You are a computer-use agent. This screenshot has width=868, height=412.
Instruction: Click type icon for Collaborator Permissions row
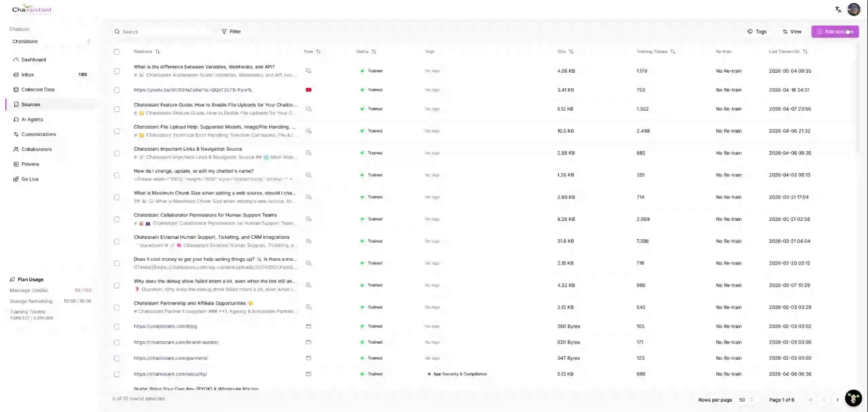pyautogui.click(x=308, y=219)
